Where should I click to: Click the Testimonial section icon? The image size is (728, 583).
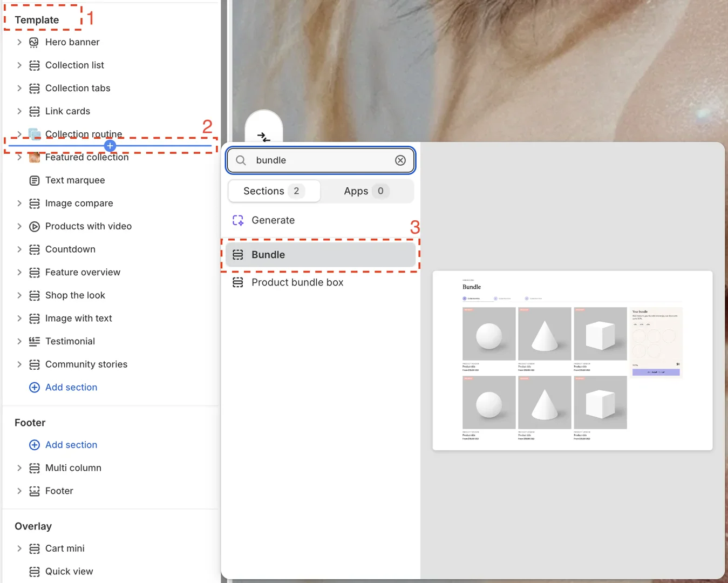tap(34, 341)
